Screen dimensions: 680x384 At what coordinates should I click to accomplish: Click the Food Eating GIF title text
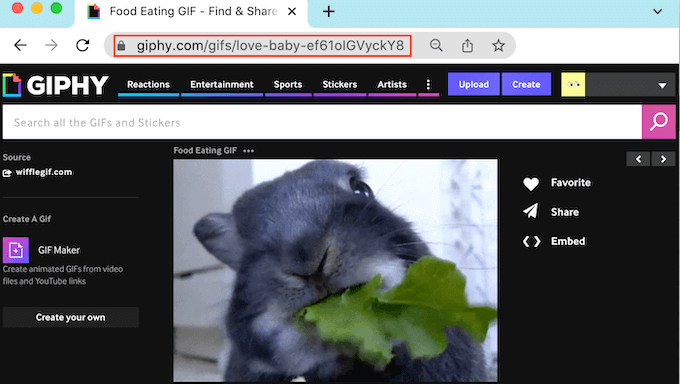pyautogui.click(x=205, y=151)
